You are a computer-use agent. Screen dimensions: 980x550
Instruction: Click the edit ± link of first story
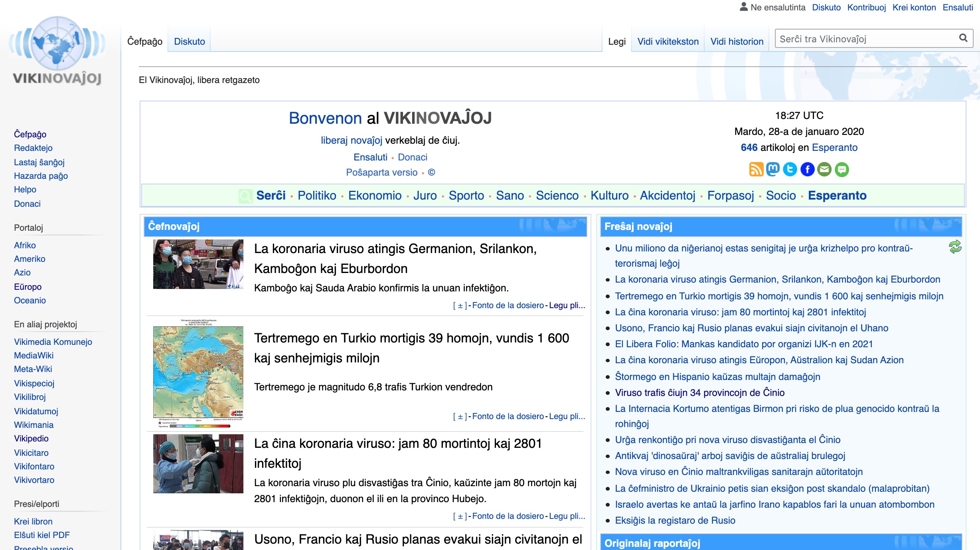[x=460, y=306]
